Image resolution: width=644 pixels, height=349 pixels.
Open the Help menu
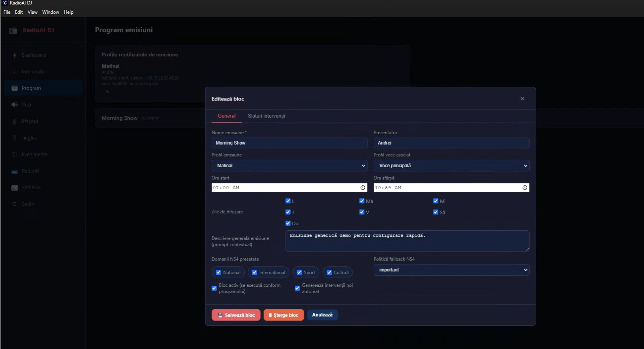[68, 12]
